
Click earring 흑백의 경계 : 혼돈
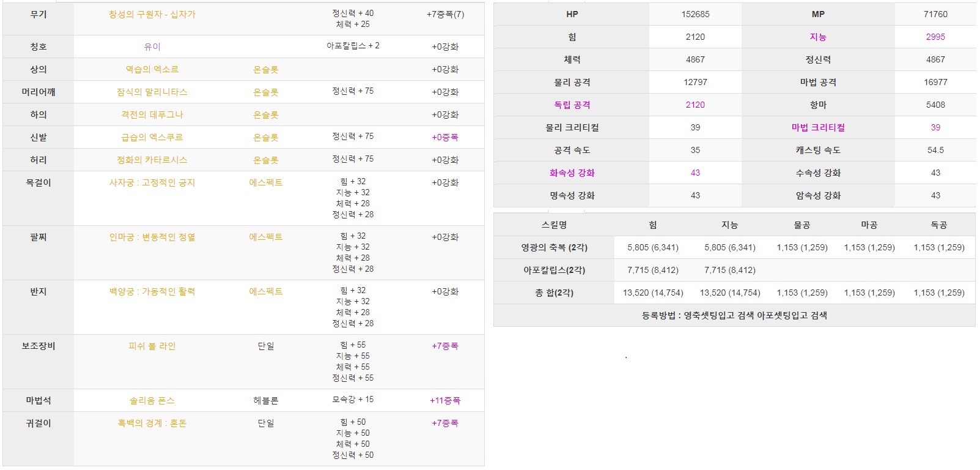[152, 423]
